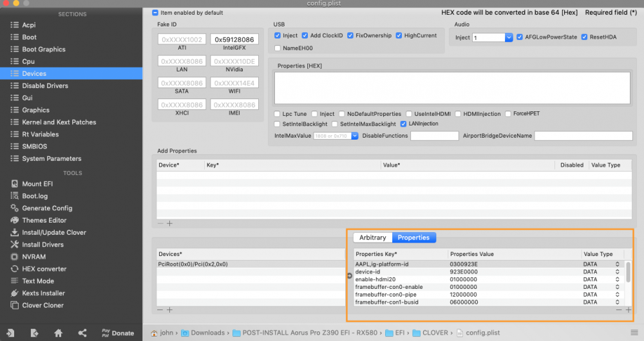
Task: Toggle HighCurrent checkbox
Action: pyautogui.click(x=399, y=35)
